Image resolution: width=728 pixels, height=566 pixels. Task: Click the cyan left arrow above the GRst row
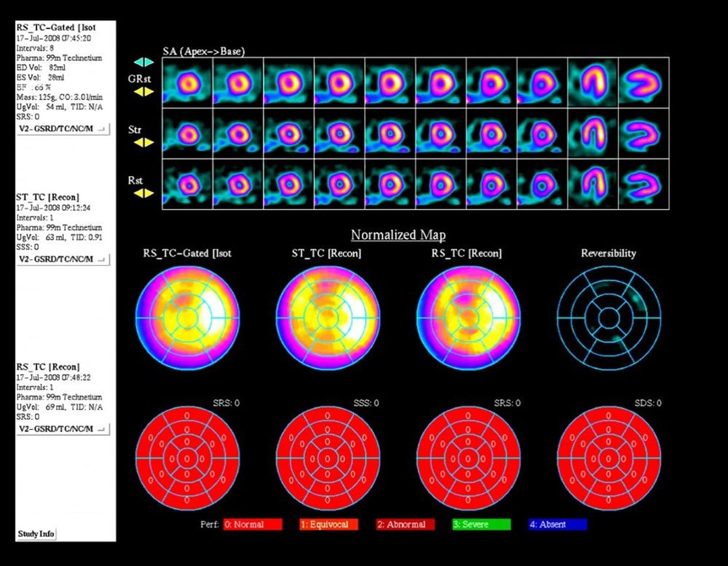pyautogui.click(x=139, y=62)
